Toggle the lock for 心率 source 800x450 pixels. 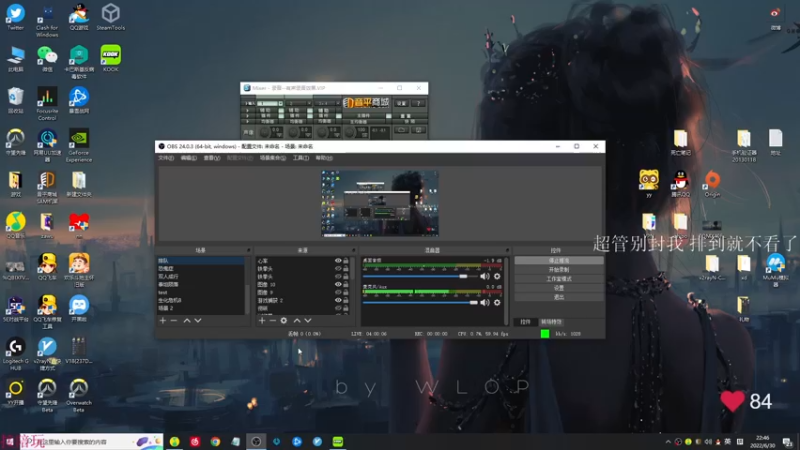[x=346, y=261]
